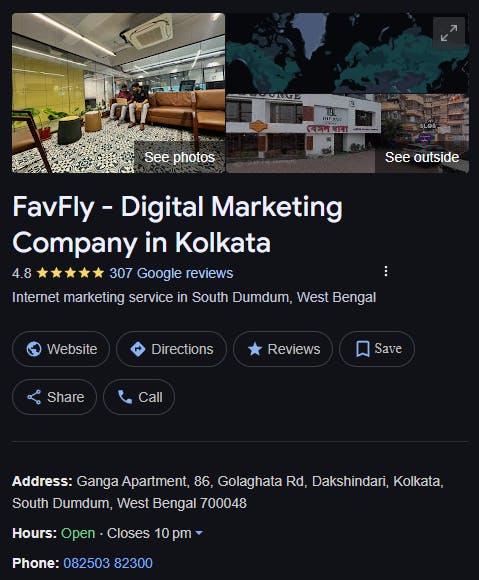The width and height of the screenshot is (479, 580).
Task: Click the five-star rating display
Action: (70, 273)
